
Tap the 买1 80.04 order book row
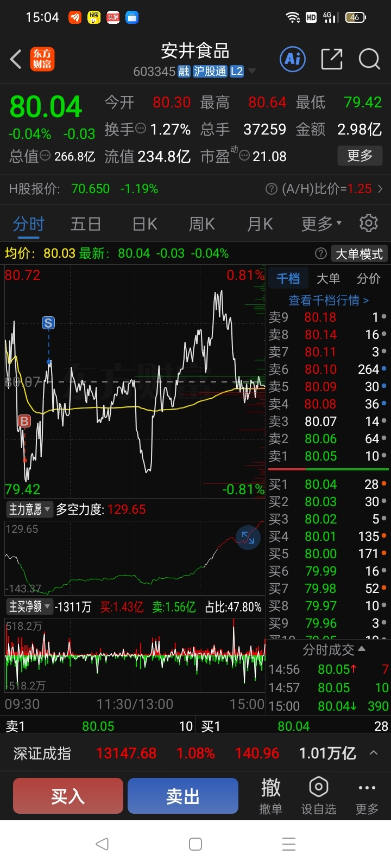coord(328,484)
